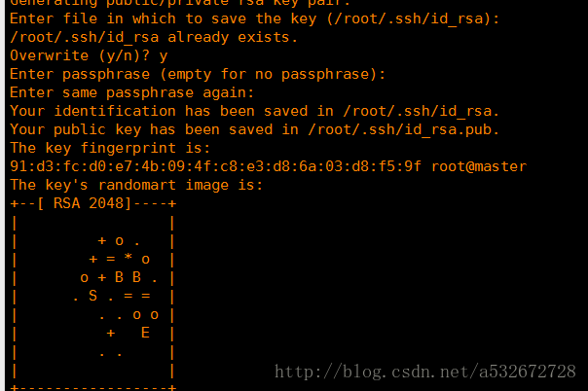588x391 pixels.
Task: Click the bottom border of randomart box
Action: [x=93, y=388]
